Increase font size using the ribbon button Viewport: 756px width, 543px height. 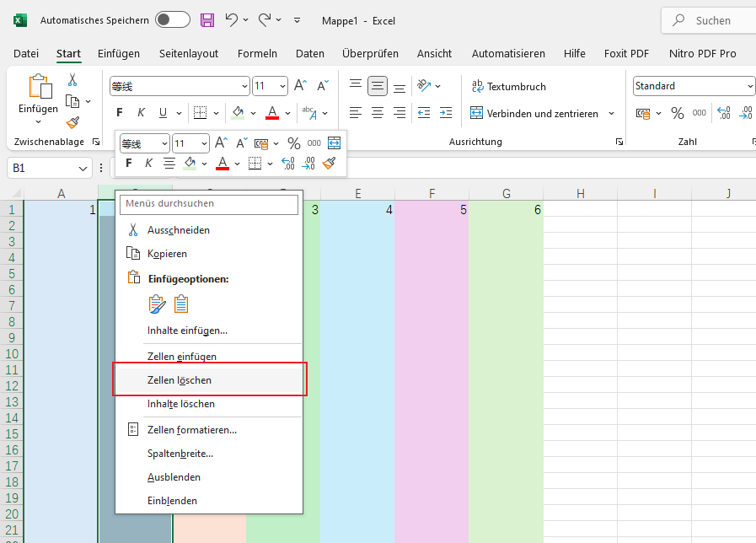(300, 86)
